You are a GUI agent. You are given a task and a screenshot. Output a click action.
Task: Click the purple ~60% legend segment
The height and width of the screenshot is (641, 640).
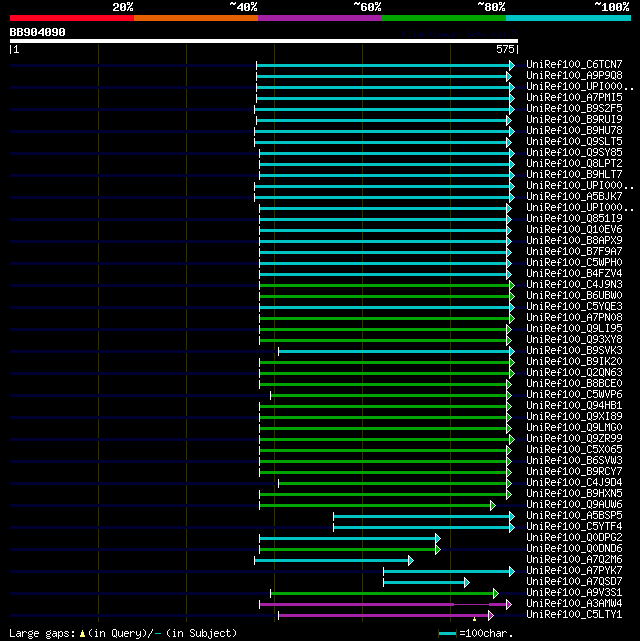click(x=320, y=18)
